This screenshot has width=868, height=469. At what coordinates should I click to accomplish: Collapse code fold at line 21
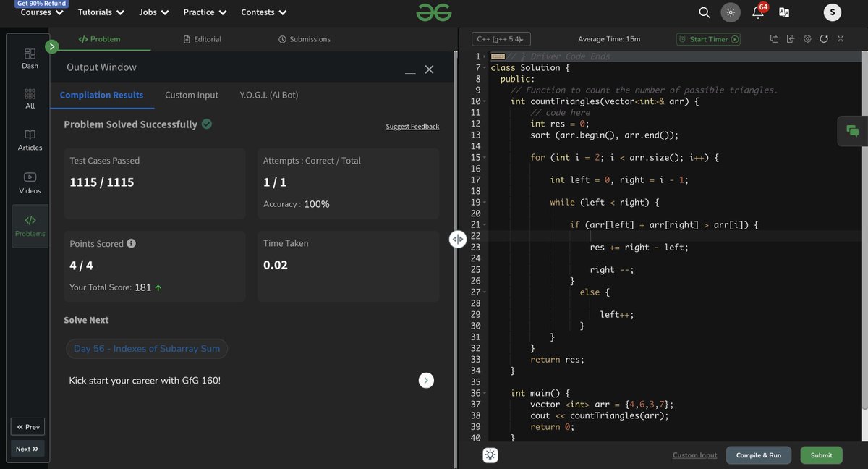tap(485, 225)
